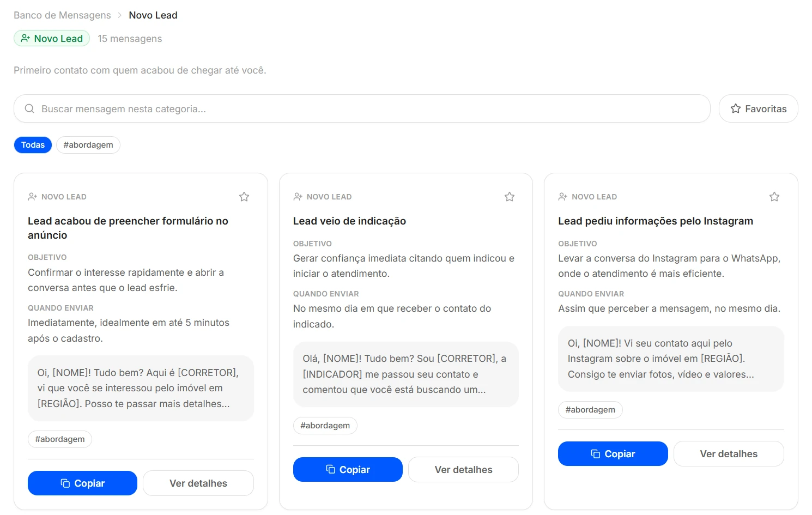Click message preview starting 'Oi, [NOME]! Vi seu contato'

tap(671, 359)
